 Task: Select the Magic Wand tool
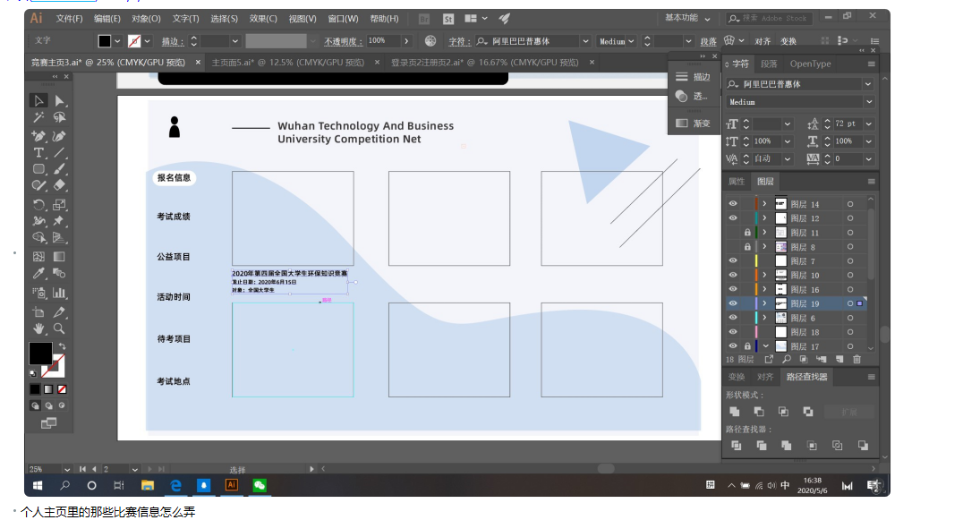click(x=38, y=117)
